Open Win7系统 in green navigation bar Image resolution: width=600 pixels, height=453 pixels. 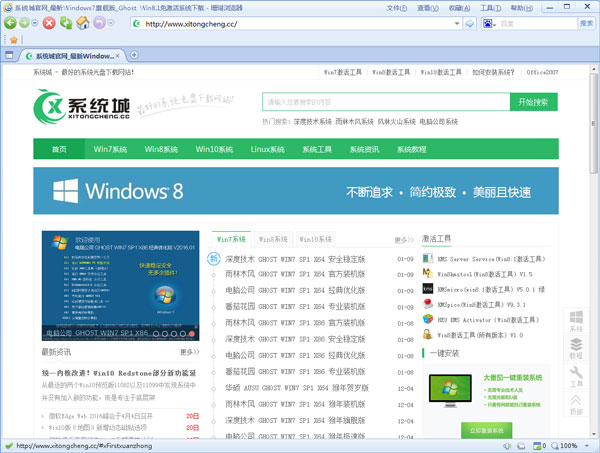coord(110,149)
